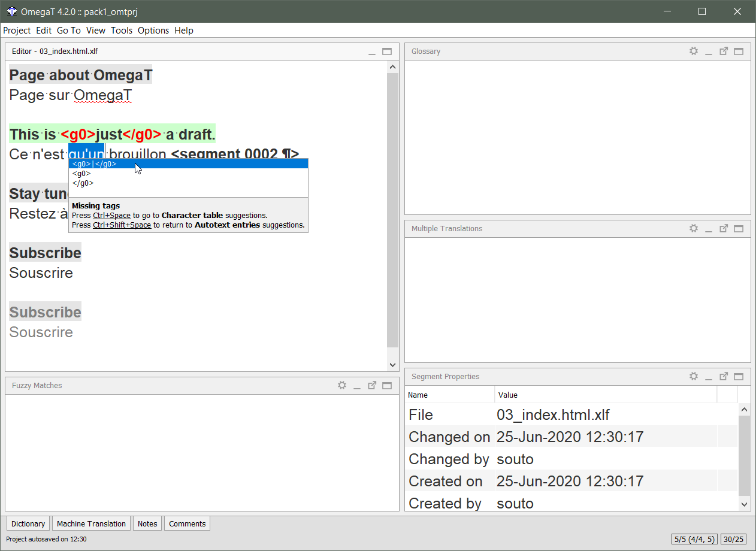This screenshot has height=551, width=756.
Task: Maximize the Glossary pane
Action: pyautogui.click(x=739, y=52)
